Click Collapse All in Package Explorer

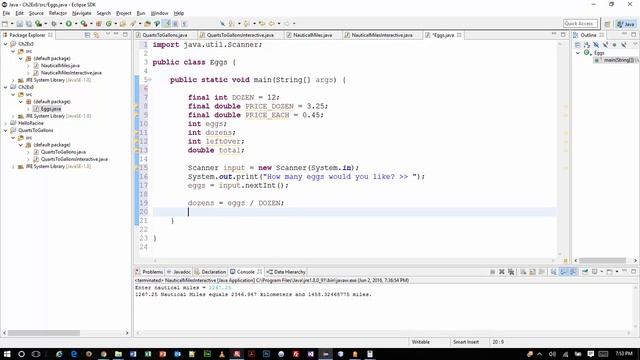click(x=87, y=35)
